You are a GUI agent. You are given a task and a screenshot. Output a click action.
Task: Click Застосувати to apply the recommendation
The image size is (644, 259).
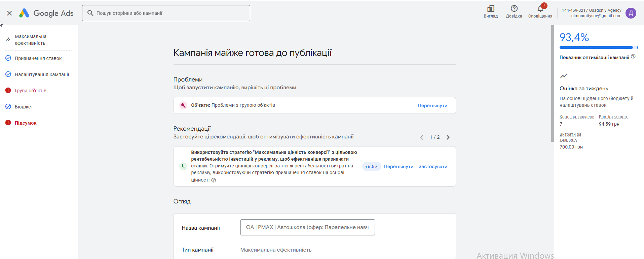(x=433, y=166)
